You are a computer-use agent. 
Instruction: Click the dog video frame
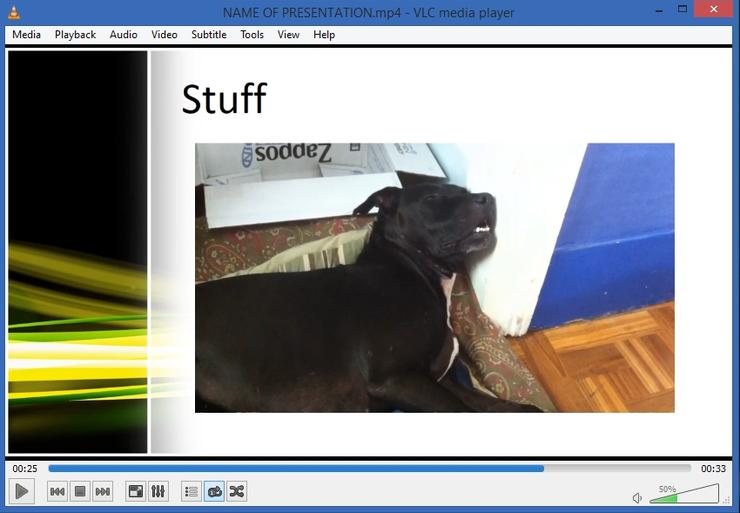435,278
